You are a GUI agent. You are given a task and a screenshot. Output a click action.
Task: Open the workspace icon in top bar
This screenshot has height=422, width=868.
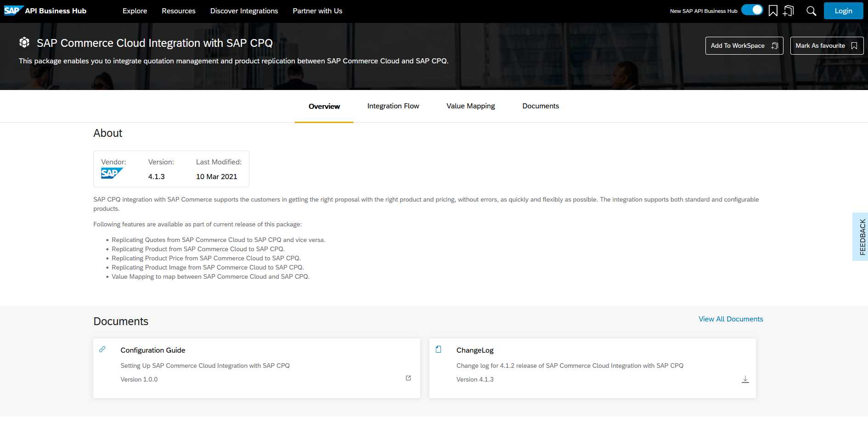789,11
